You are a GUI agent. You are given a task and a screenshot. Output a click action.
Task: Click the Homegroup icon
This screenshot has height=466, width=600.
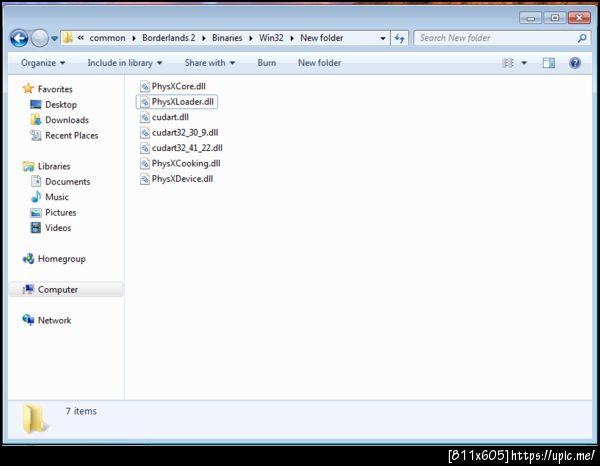[28, 259]
